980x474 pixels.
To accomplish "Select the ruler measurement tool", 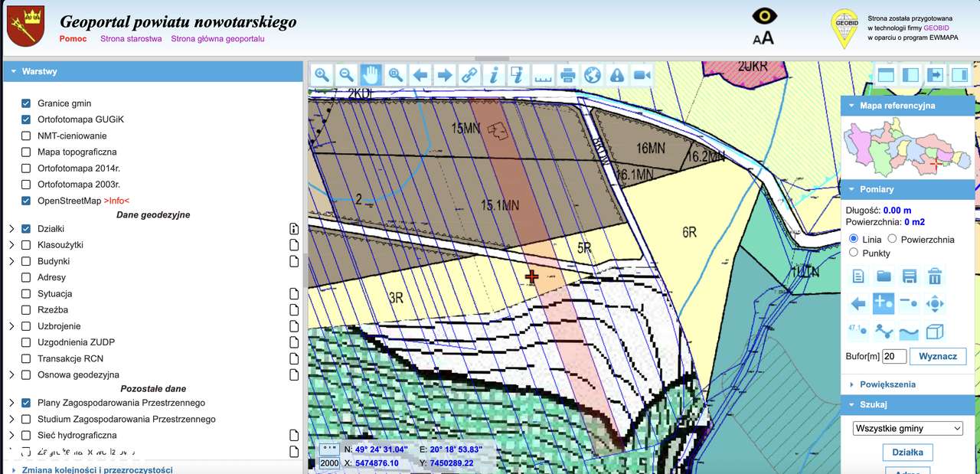I will 543,75.
